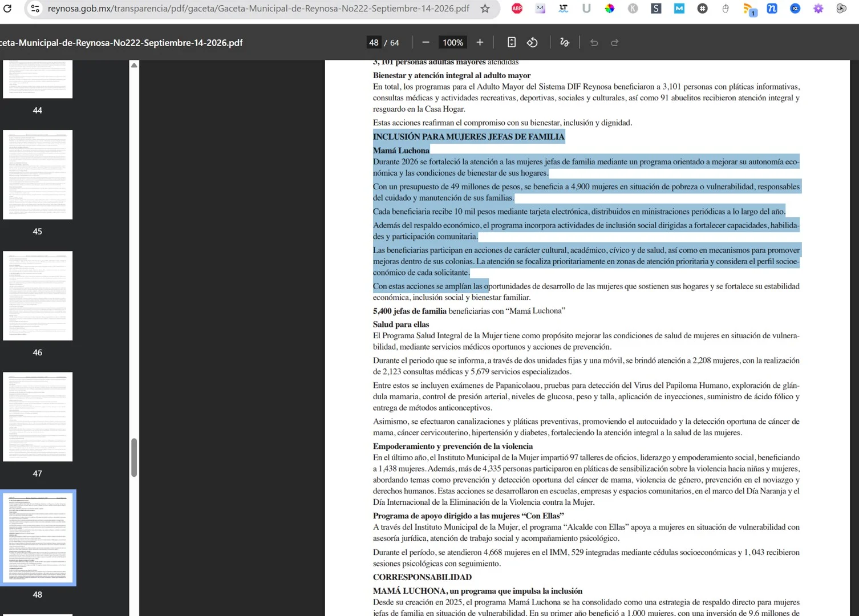The image size is (859, 616).
Task: Click the line starting "Entre estos se incluyen exámenes"
Action: [x=586, y=386]
